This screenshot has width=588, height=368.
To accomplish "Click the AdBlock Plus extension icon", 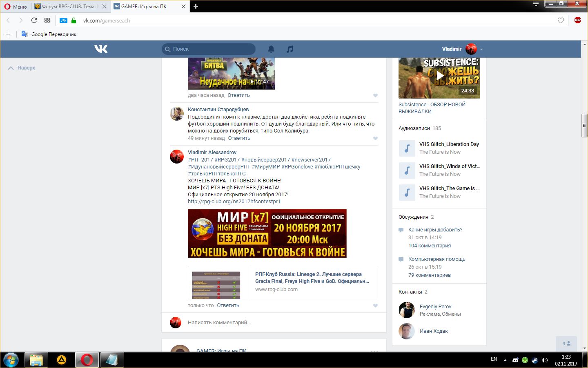I will (577, 20).
